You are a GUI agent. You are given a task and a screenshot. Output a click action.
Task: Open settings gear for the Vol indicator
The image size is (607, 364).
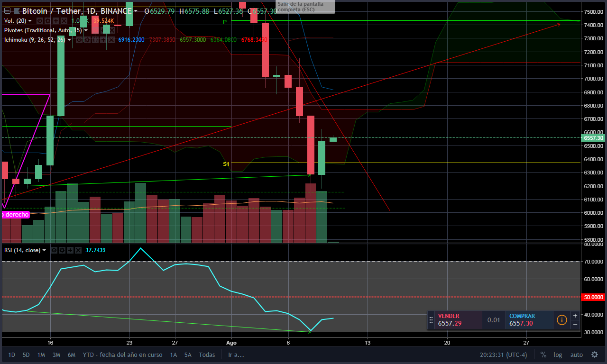coord(48,21)
